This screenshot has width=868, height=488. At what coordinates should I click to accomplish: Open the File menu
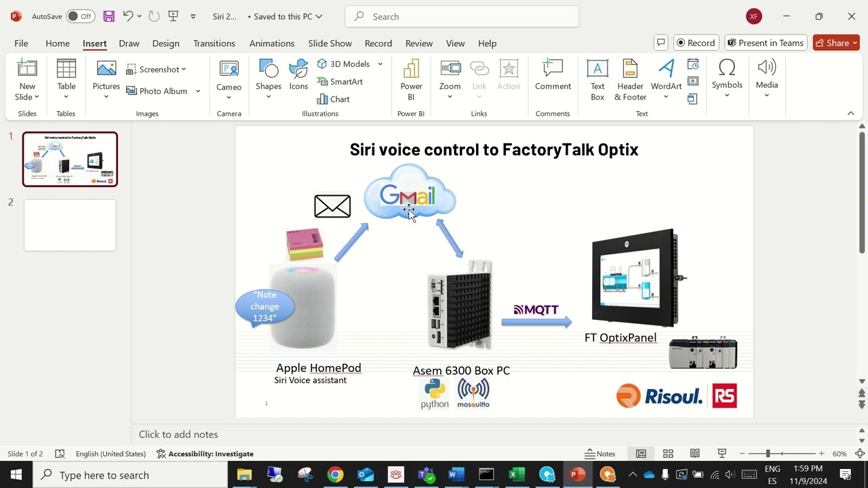pos(21,43)
